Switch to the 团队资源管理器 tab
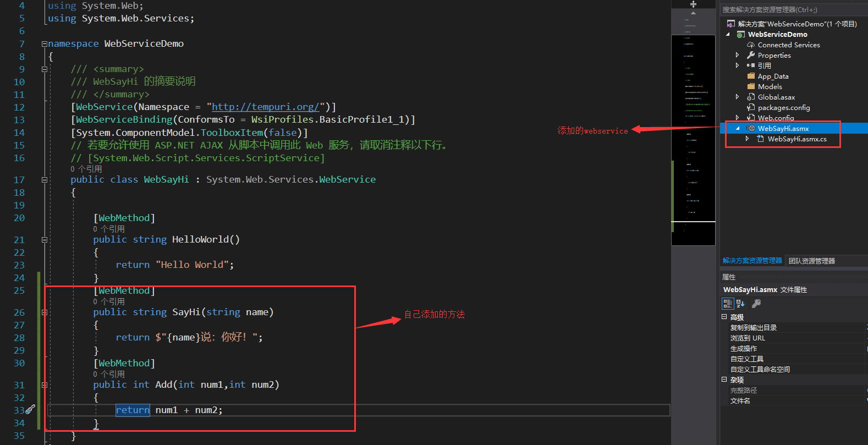This screenshot has height=445, width=868. click(812, 261)
